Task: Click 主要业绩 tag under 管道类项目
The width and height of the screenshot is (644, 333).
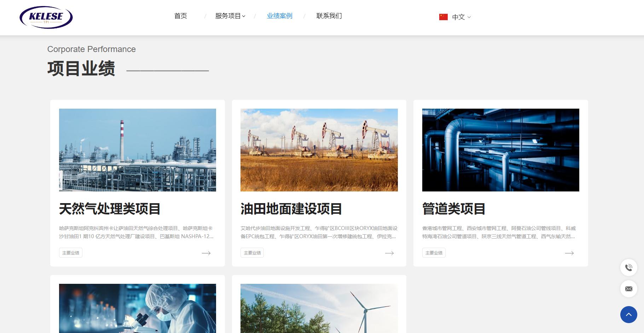Action: tap(434, 253)
